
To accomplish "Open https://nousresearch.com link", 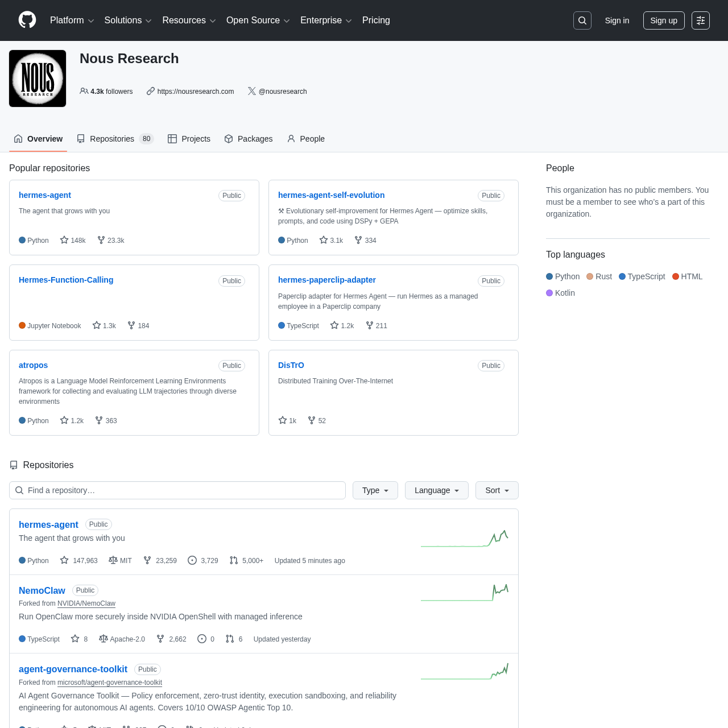I will (196, 91).
